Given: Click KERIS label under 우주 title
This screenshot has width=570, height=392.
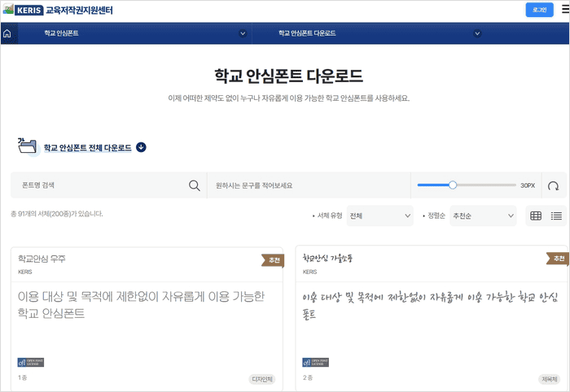Looking at the screenshot, I should point(25,272).
